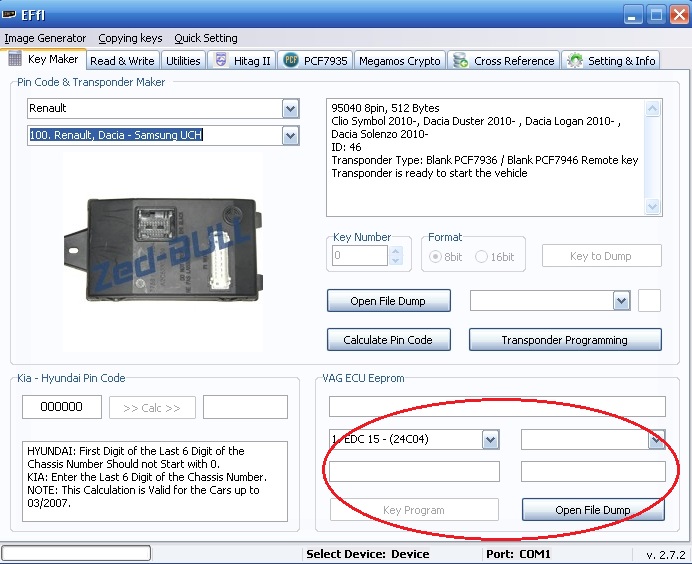Switch to the Megamos Crypto tab
Screen dimensions: 692x564
coord(399,61)
